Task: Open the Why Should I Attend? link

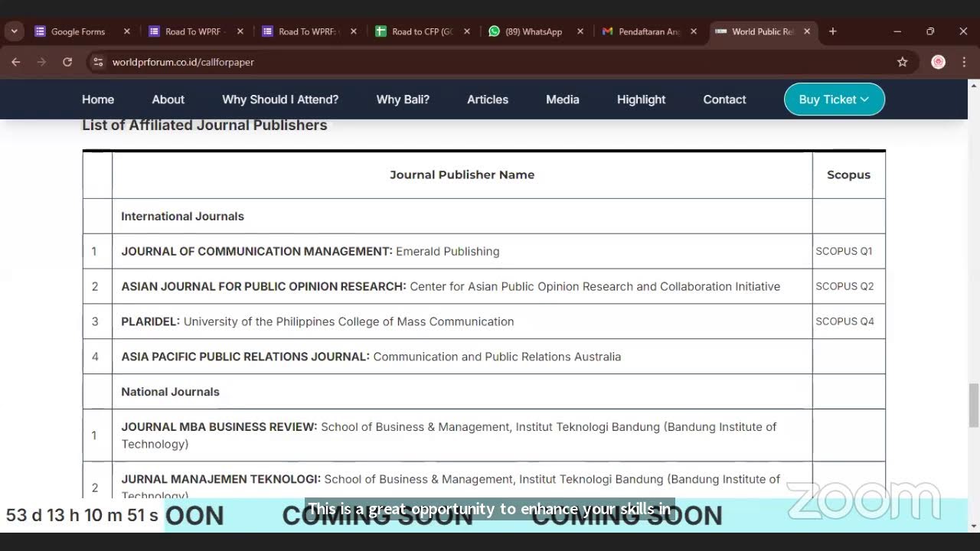Action: (x=280, y=99)
